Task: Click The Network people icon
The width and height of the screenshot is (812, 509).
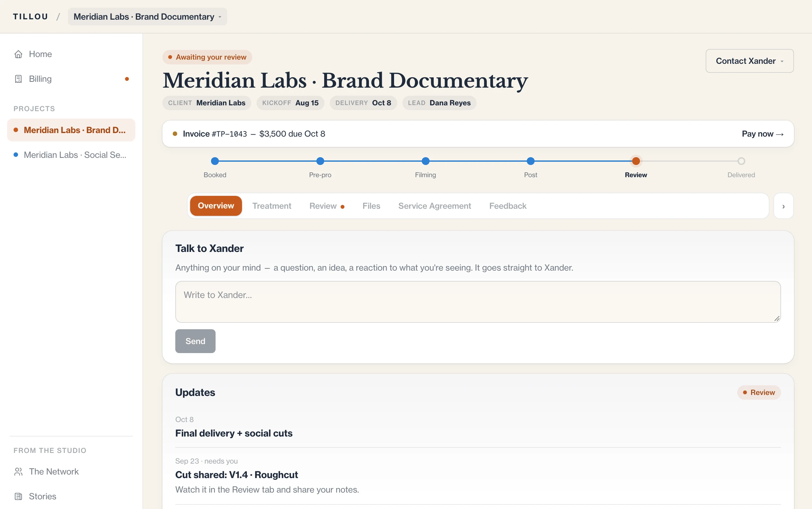Action: pos(18,472)
